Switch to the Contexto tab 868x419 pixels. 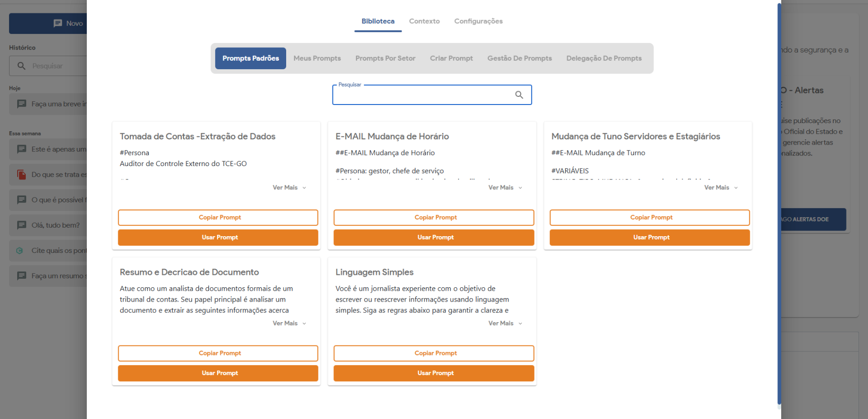click(x=424, y=21)
